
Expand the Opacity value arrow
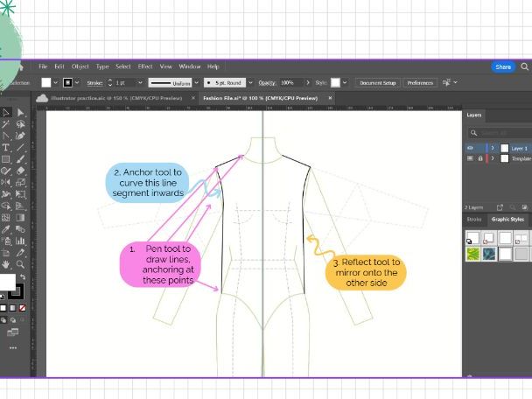[x=308, y=82]
